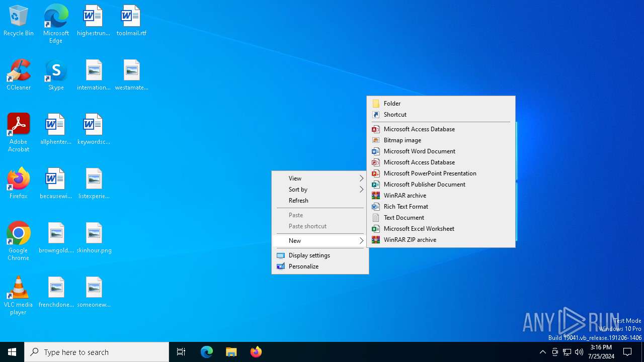Create a new Microsoft Publisher Document

tap(441, 185)
